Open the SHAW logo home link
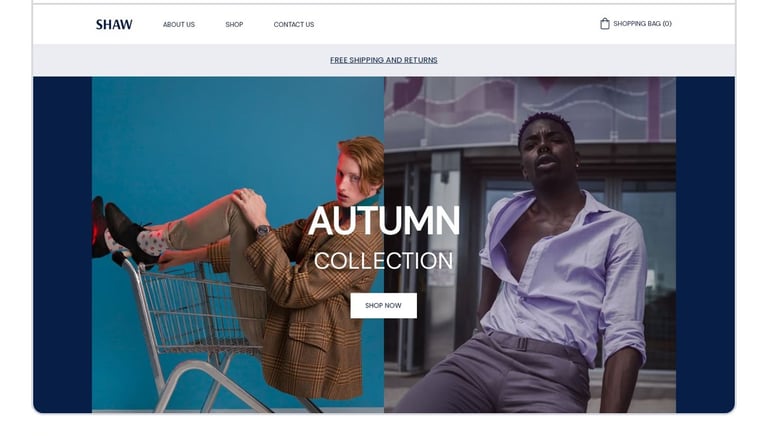 [x=114, y=24]
